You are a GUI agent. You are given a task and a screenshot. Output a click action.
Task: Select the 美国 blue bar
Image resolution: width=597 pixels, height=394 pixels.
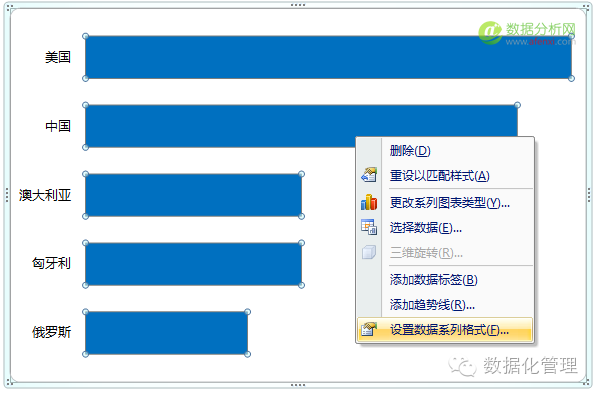click(328, 57)
